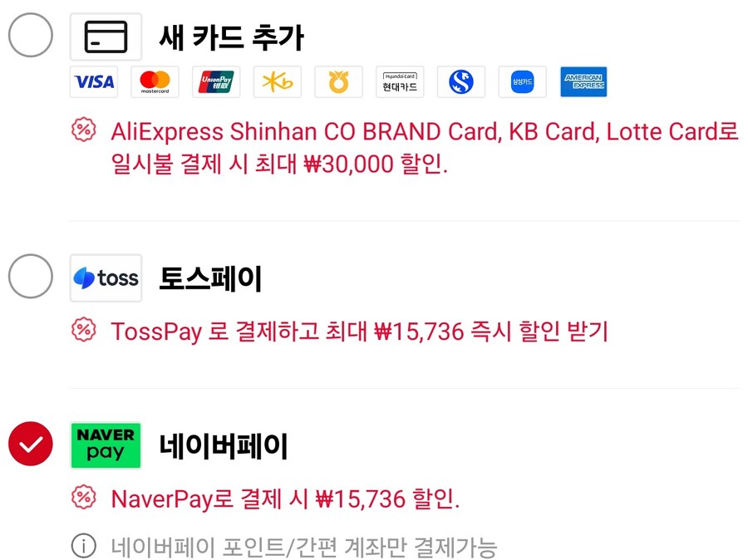Click the new card icon box
Image resolution: width=748 pixels, height=560 pixels.
point(106,37)
